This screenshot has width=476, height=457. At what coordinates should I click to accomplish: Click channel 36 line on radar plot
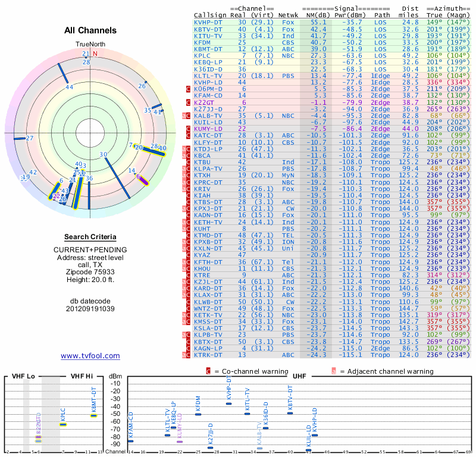(89, 195)
